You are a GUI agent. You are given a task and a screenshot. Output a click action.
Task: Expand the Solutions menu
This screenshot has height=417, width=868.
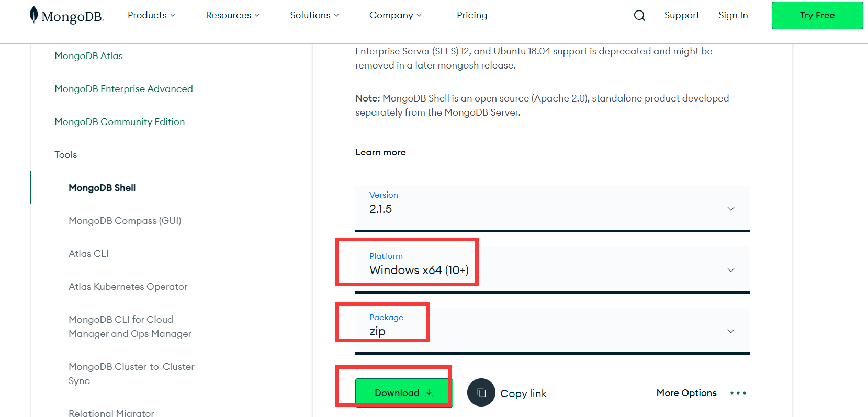314,15
